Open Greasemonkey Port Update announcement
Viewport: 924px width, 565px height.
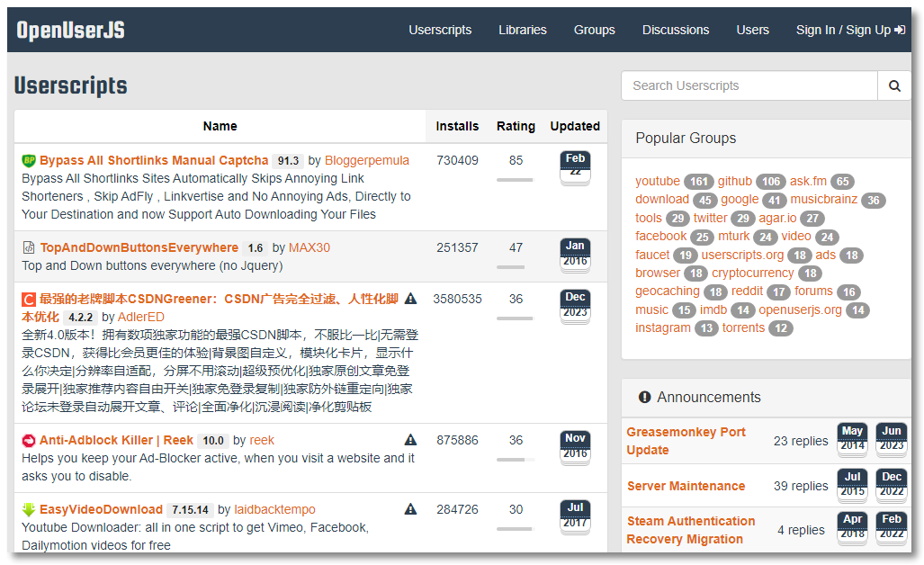coord(686,441)
